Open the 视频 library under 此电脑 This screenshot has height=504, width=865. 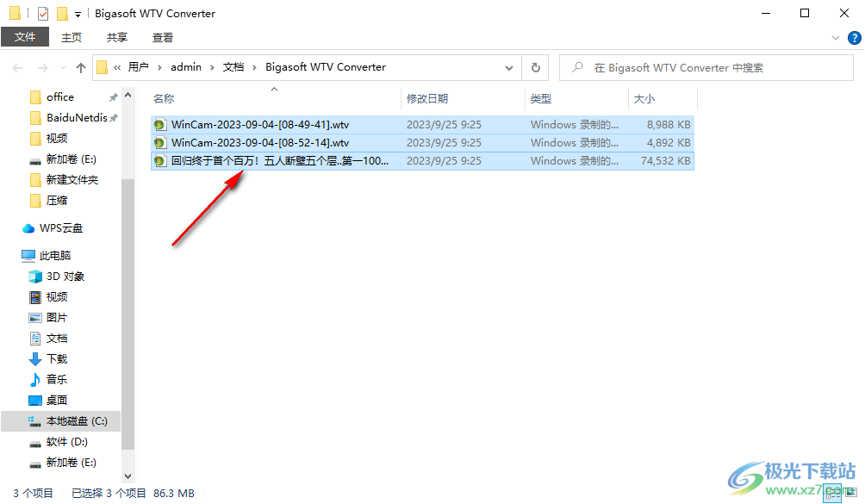click(56, 297)
